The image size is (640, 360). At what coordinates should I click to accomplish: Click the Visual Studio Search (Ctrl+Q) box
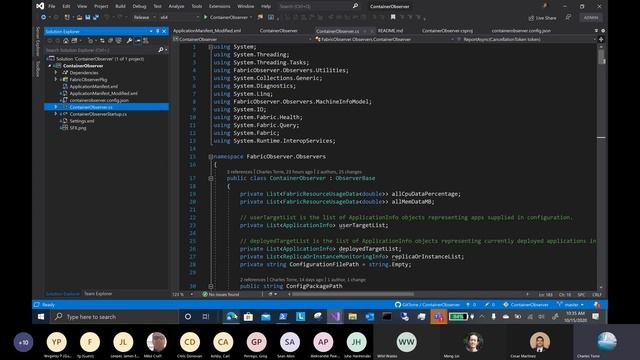click(x=319, y=6)
